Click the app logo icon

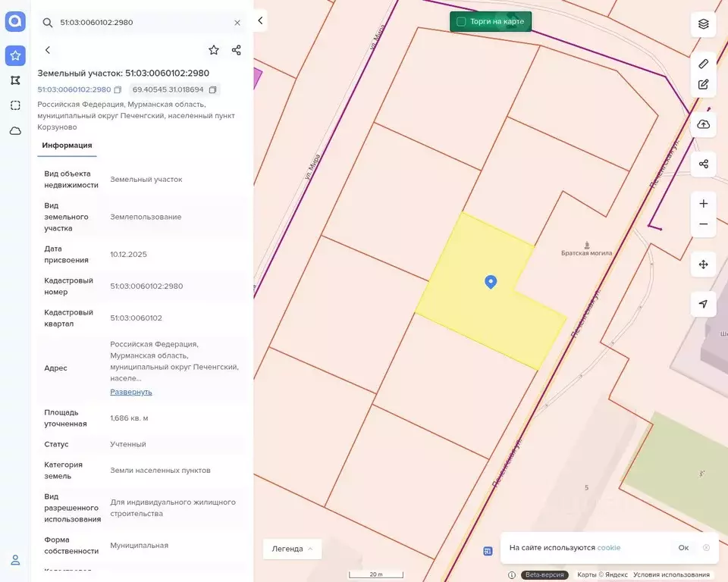(x=15, y=21)
